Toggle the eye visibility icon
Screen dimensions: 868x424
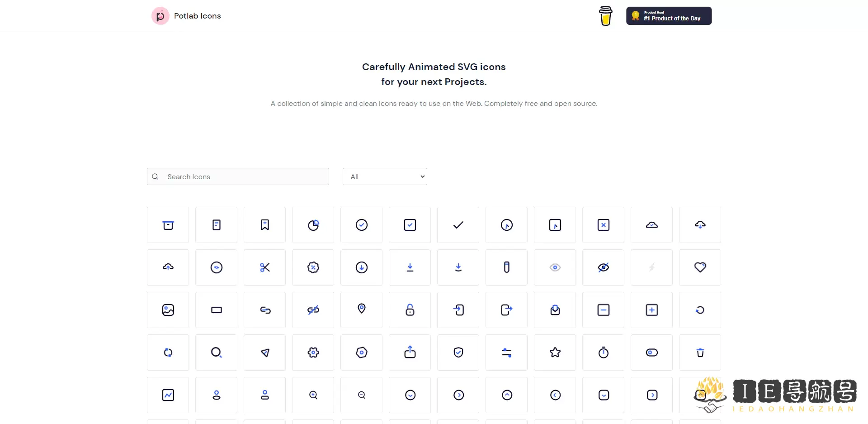[x=555, y=267]
